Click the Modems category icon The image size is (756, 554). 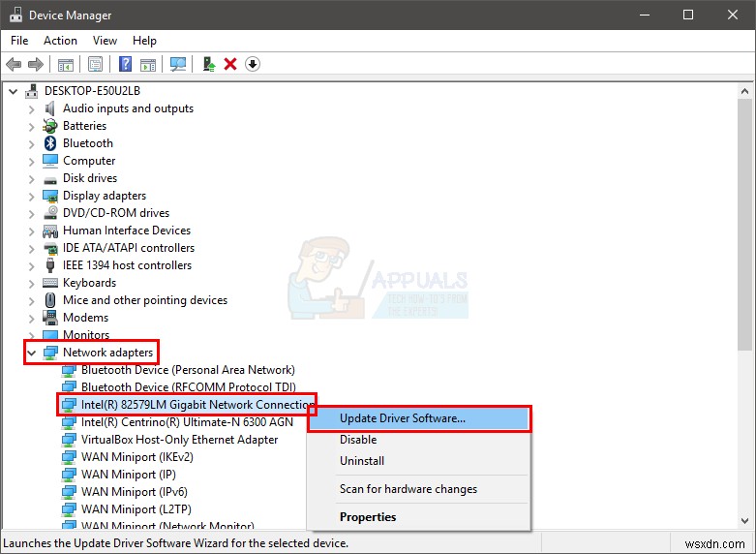click(x=50, y=318)
